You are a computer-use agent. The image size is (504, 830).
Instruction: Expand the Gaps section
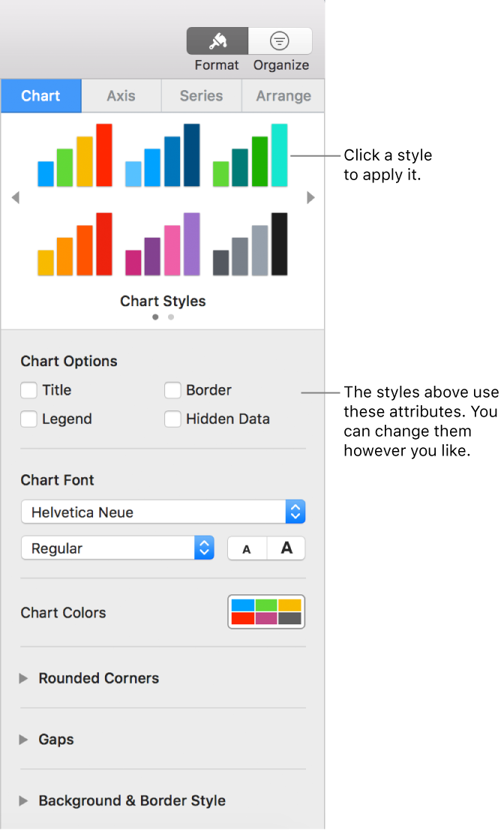pyautogui.click(x=23, y=739)
